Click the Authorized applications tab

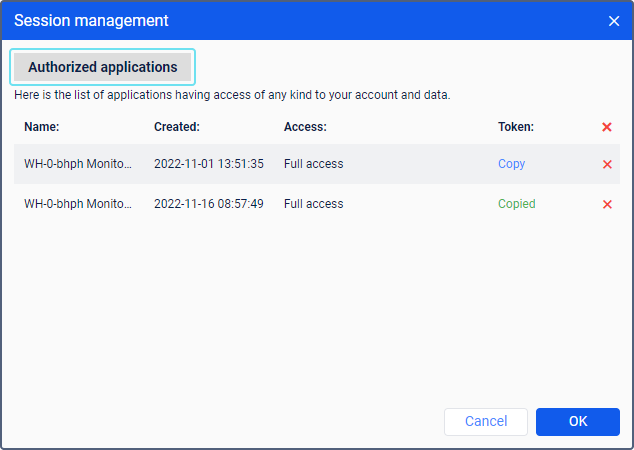click(102, 67)
